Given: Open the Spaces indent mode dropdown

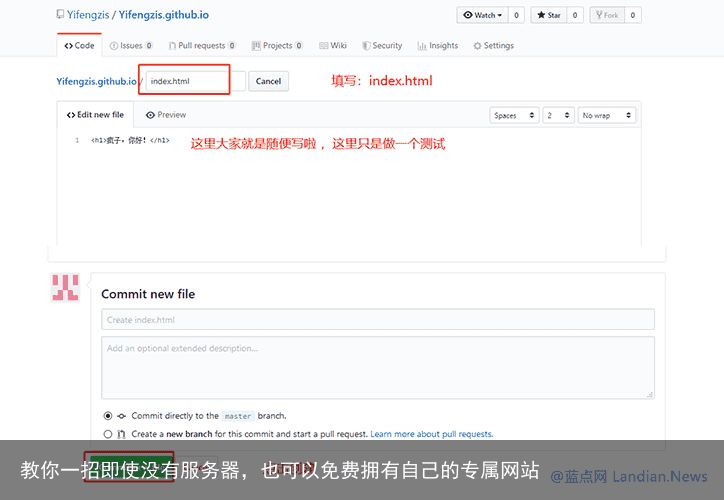Looking at the screenshot, I should coord(514,115).
